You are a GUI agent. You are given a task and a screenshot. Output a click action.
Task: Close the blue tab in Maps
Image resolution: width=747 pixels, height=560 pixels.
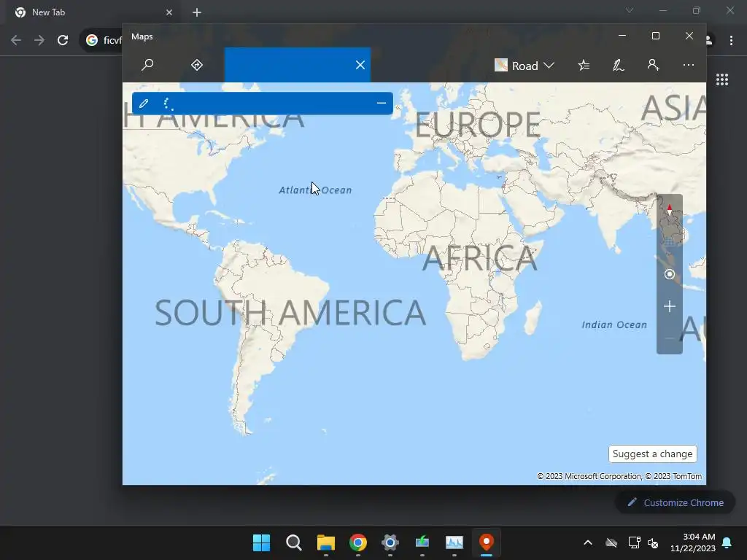point(360,65)
